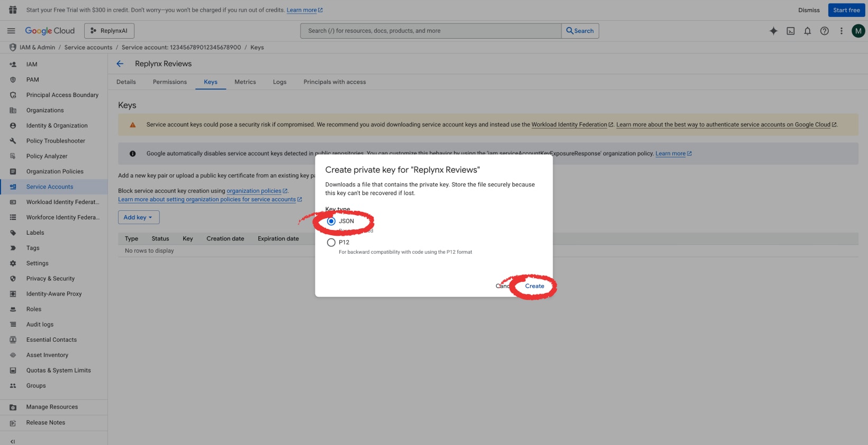Open Learn more link in free trial banner

[304, 10]
